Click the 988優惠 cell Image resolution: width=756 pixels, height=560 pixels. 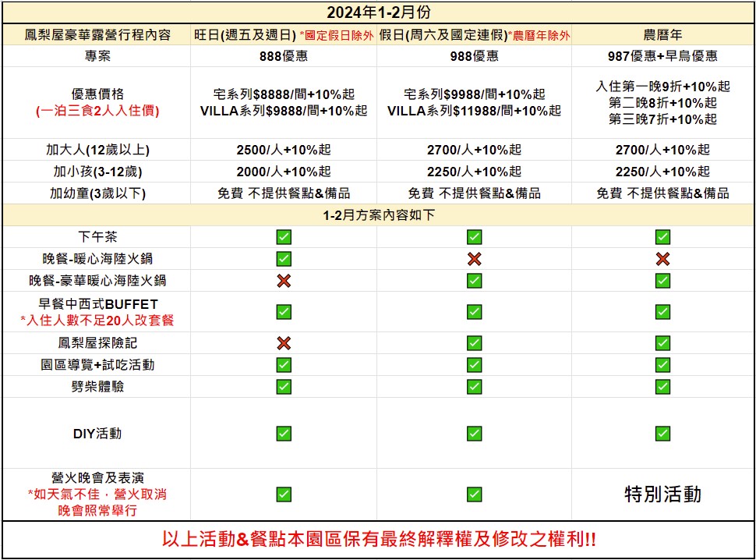pyautogui.click(x=475, y=56)
